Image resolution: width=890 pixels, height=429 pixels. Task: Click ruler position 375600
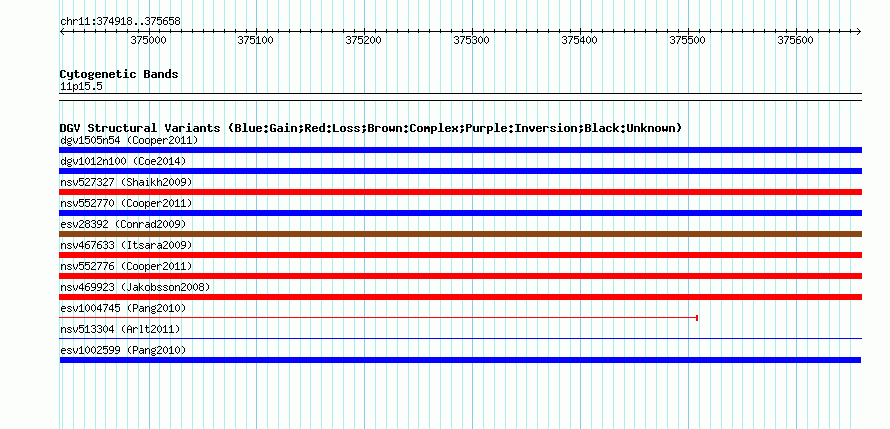coord(795,40)
